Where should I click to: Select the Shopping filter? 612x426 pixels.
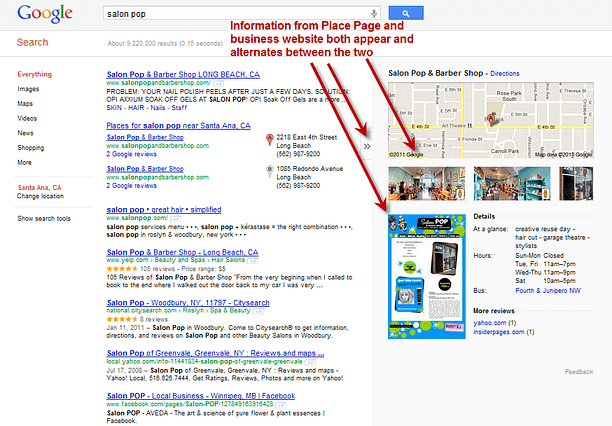[x=30, y=148]
